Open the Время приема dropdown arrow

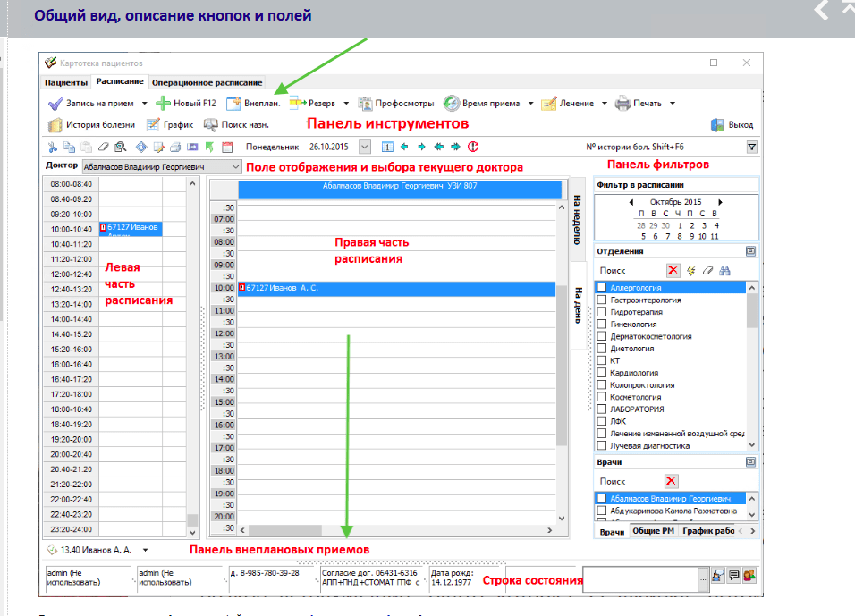(x=530, y=103)
